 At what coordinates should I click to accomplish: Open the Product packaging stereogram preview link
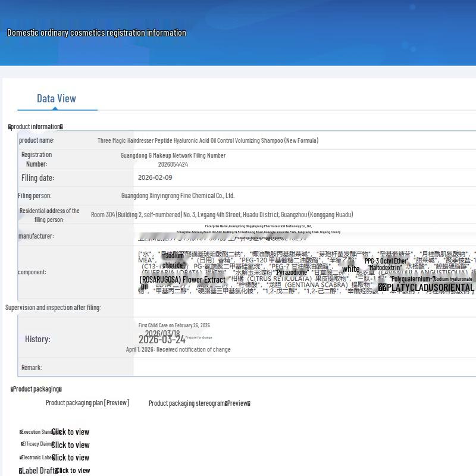[x=199, y=403]
